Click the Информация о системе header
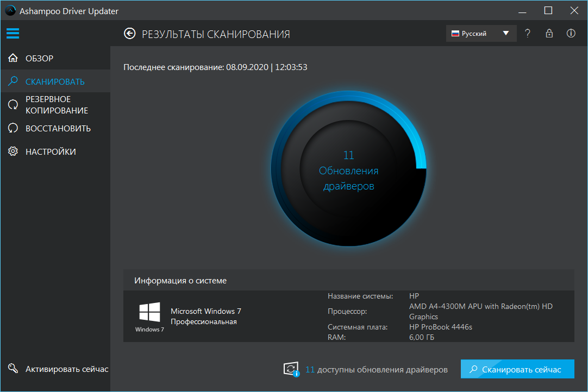588x392 pixels. tap(349, 280)
